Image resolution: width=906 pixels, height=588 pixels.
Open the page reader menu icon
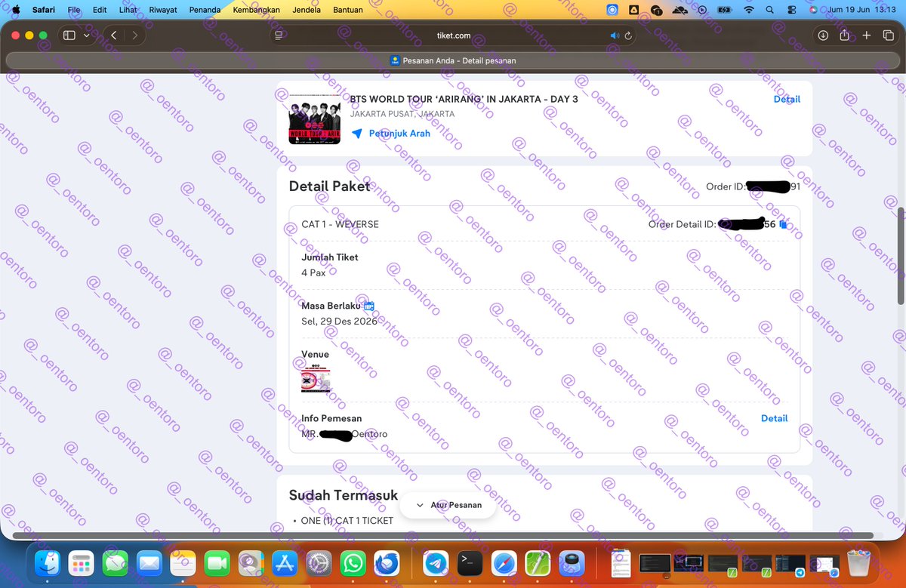(x=279, y=35)
